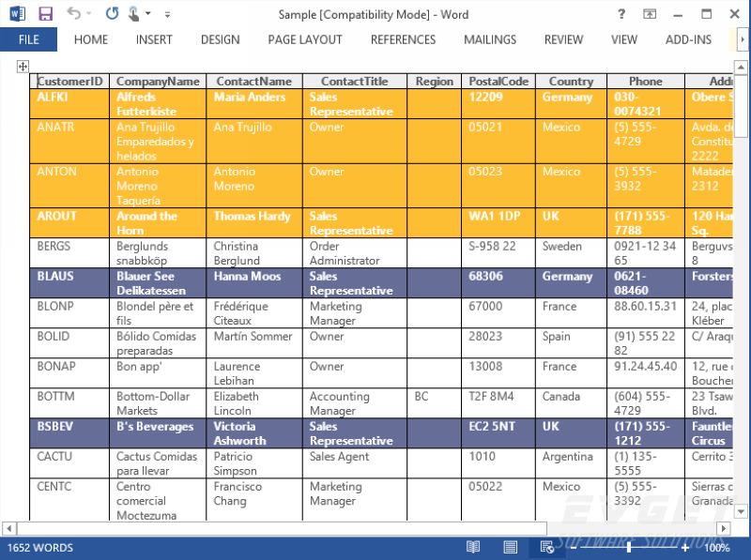Viewport: 751px width, 560px height.
Task: Click the CompanyName header cell
Action: point(158,82)
